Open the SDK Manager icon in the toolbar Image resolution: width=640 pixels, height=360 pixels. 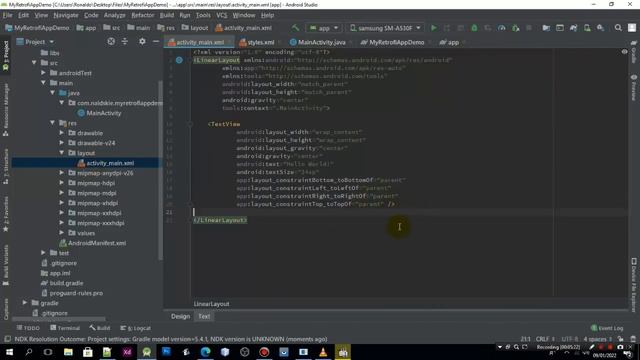click(600, 28)
